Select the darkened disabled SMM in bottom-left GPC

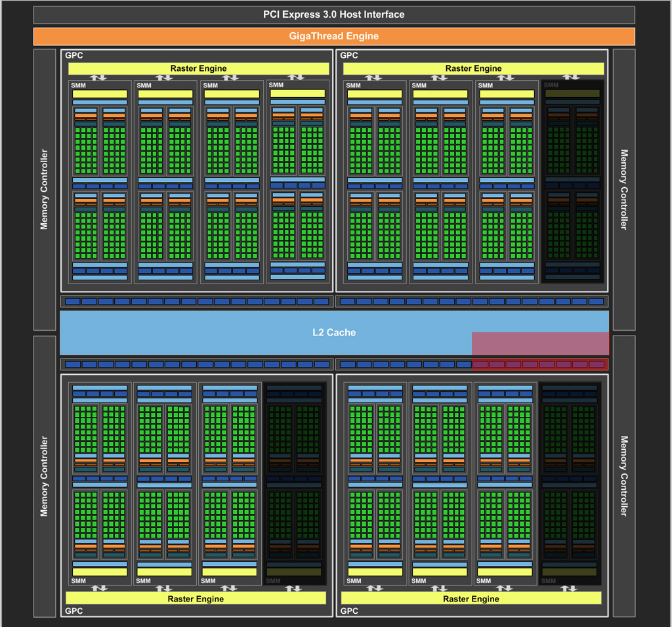click(294, 483)
